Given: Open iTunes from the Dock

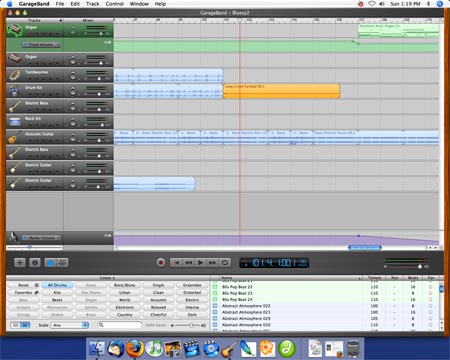Looking at the screenshot, I should coord(154,348).
